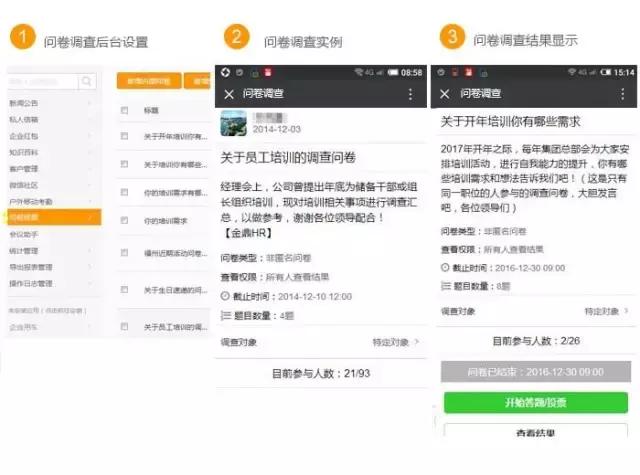
Task: Click the search magnifier icon in the admin sidebar
Action: 87,82
